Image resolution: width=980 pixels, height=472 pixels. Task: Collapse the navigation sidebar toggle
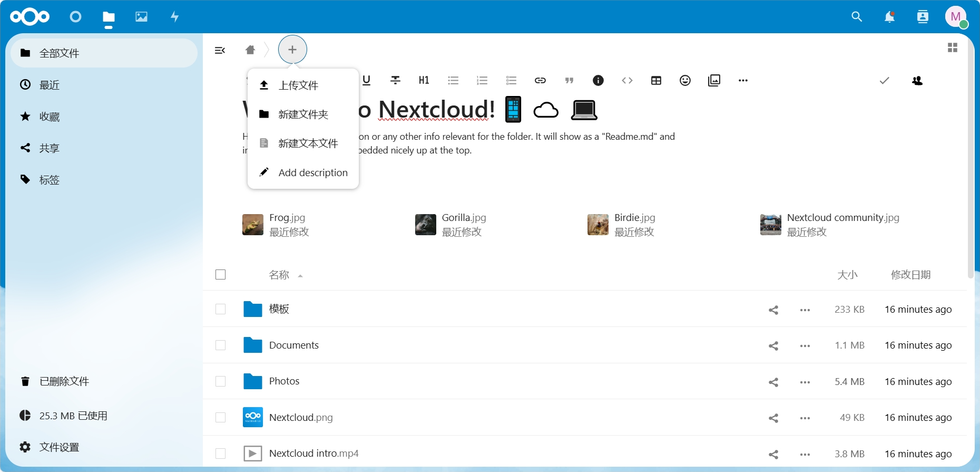click(x=220, y=50)
